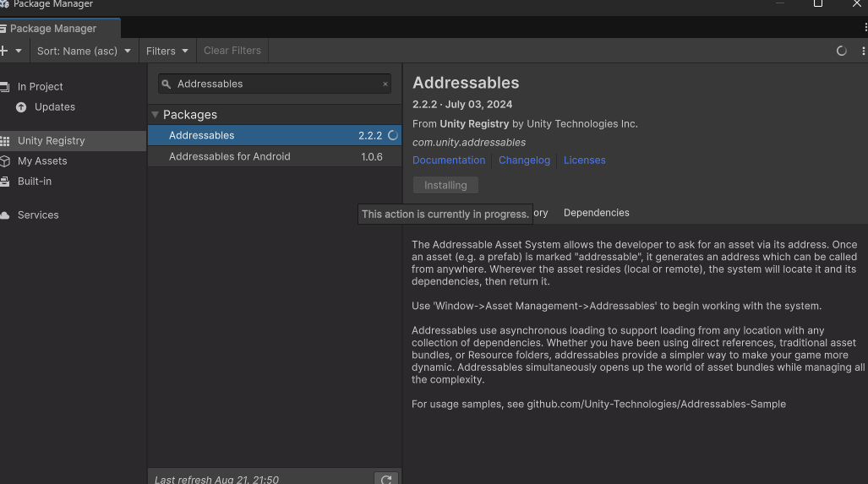This screenshot has width=868, height=484.
Task: Click the Addressables heading in details
Action: pos(466,83)
